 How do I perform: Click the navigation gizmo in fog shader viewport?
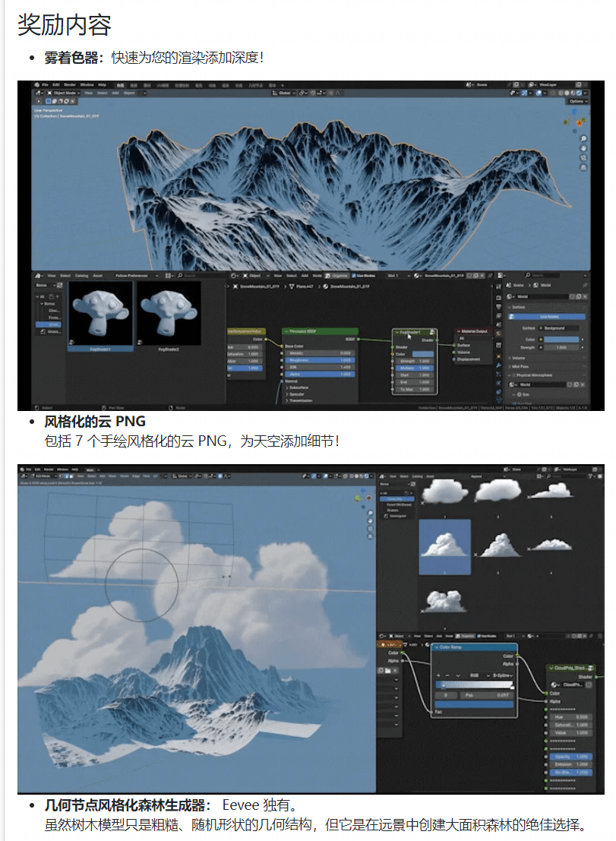click(x=575, y=121)
